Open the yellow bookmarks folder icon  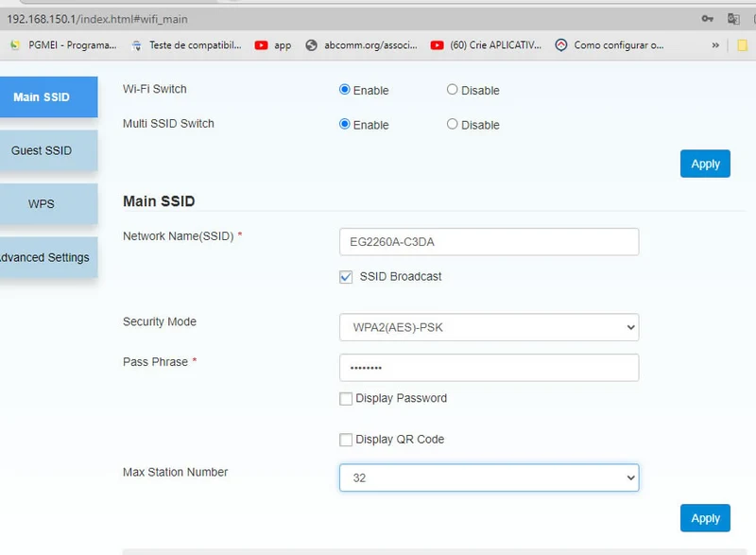pyautogui.click(x=742, y=44)
